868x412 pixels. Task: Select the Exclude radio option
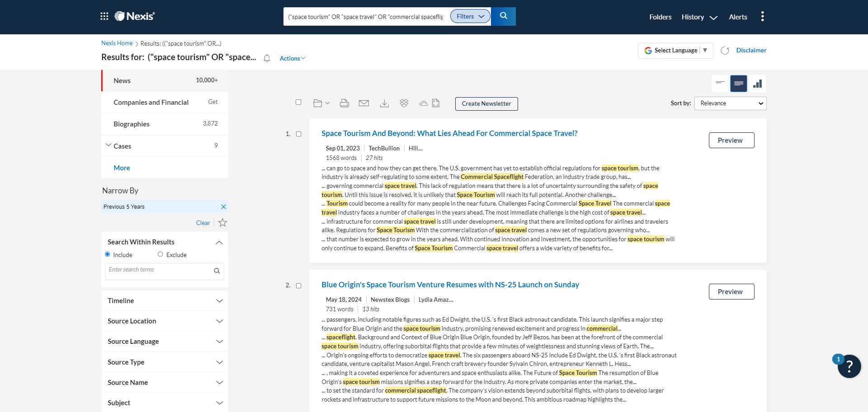point(160,254)
